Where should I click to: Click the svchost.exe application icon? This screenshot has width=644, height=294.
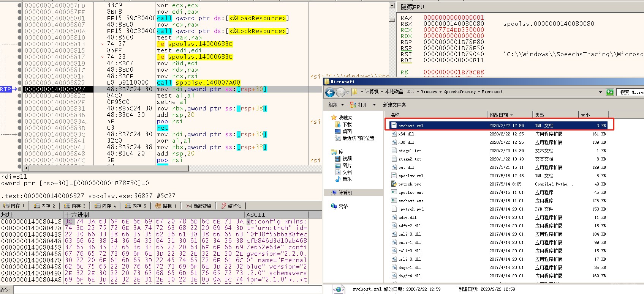pyautogui.click(x=394, y=201)
